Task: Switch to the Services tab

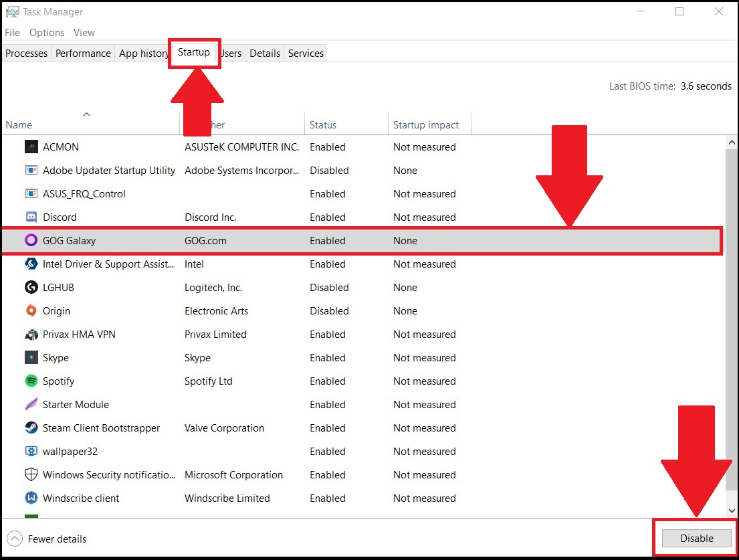Action: tap(306, 54)
